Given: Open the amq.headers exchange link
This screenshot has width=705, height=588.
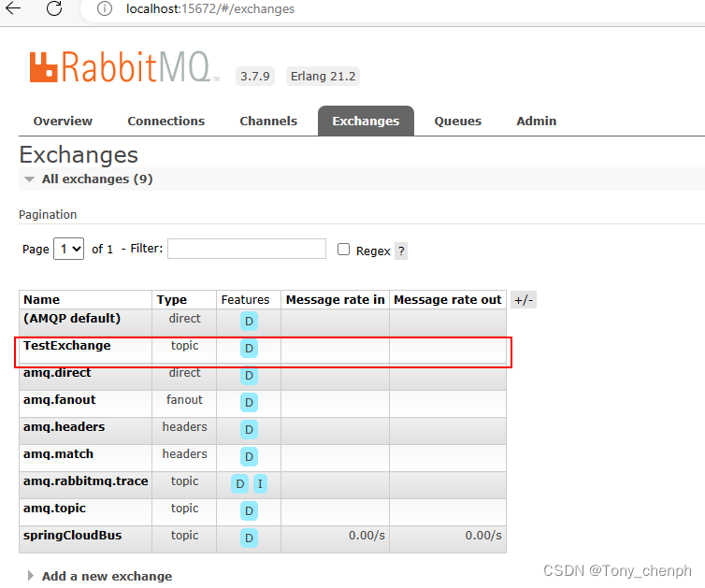Looking at the screenshot, I should click(64, 426).
